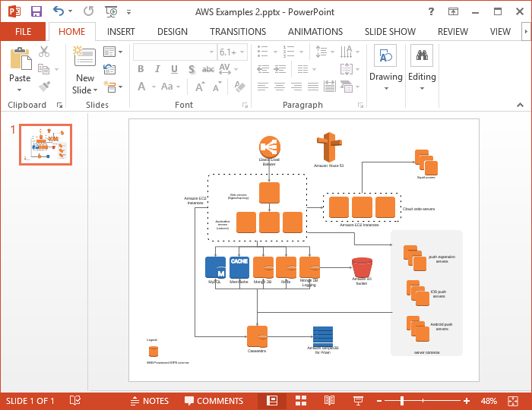Click the FILE button

pyautogui.click(x=23, y=32)
